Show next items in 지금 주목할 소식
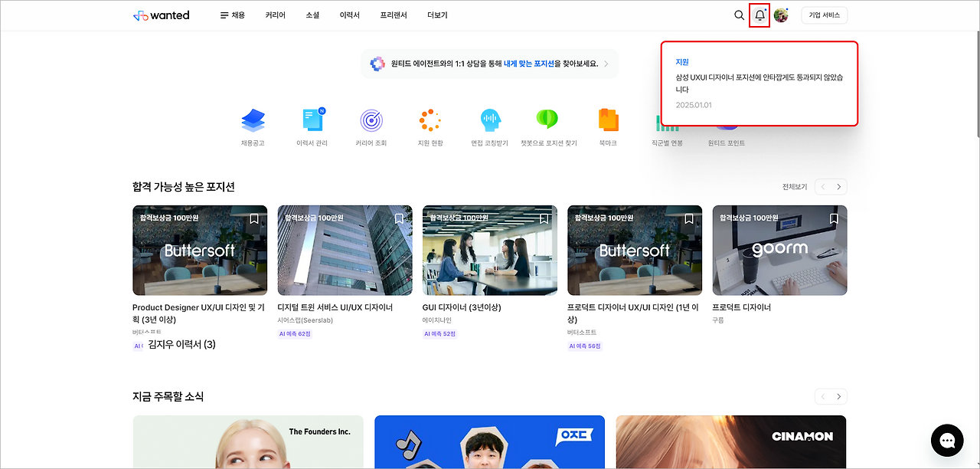The width and height of the screenshot is (980, 469). 839,397
